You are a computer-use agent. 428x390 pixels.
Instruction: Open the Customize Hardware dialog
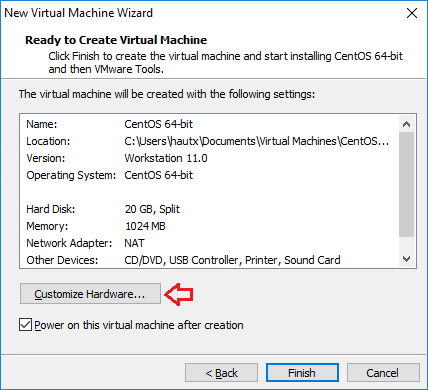(90, 294)
